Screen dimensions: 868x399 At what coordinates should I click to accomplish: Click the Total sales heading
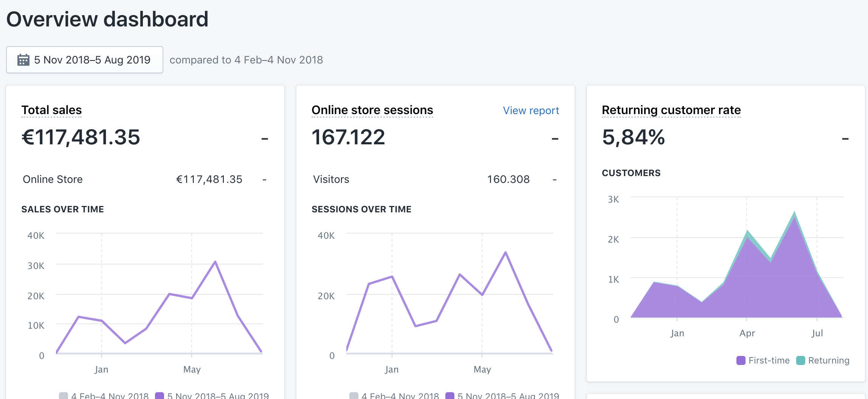[51, 110]
